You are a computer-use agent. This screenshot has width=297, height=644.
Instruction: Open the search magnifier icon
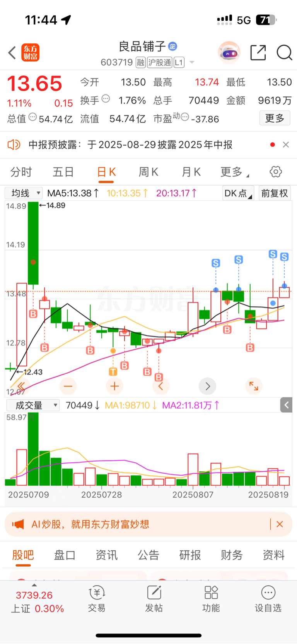[284, 53]
